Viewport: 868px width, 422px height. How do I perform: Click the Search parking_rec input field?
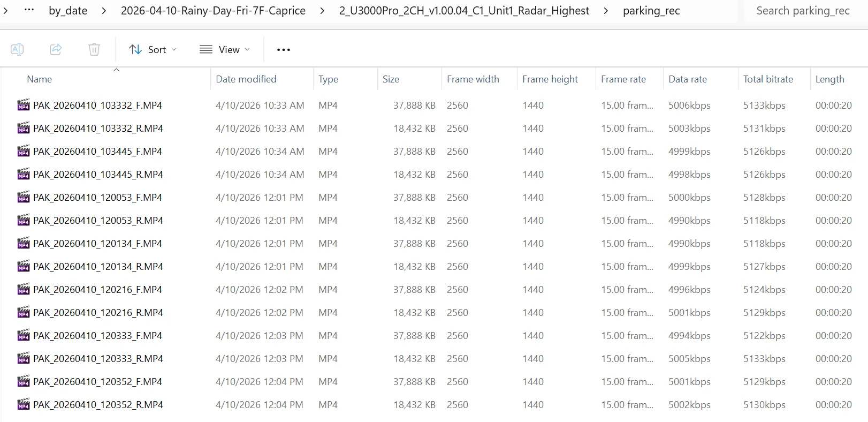[x=803, y=11]
